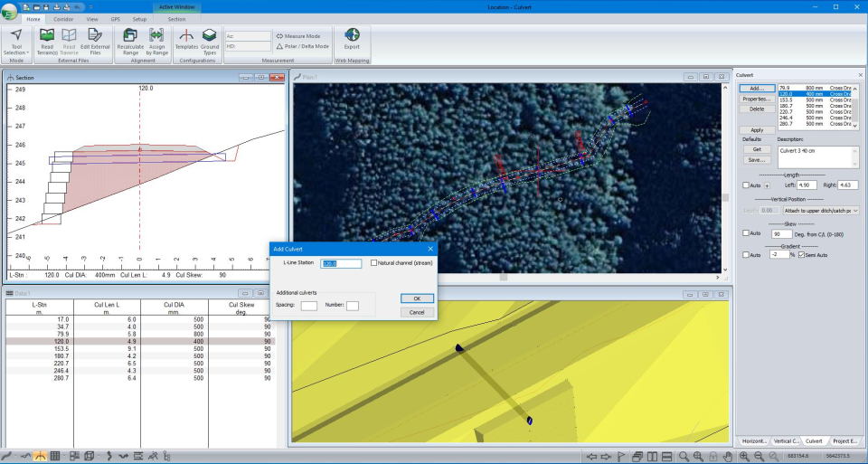
Task: Click the Export web mapping icon
Action: tap(352, 36)
